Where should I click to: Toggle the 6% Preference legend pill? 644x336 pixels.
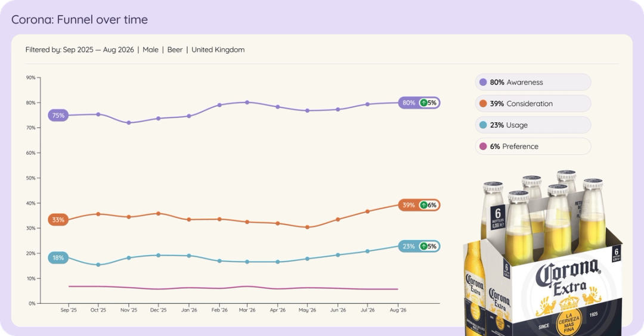(x=533, y=146)
